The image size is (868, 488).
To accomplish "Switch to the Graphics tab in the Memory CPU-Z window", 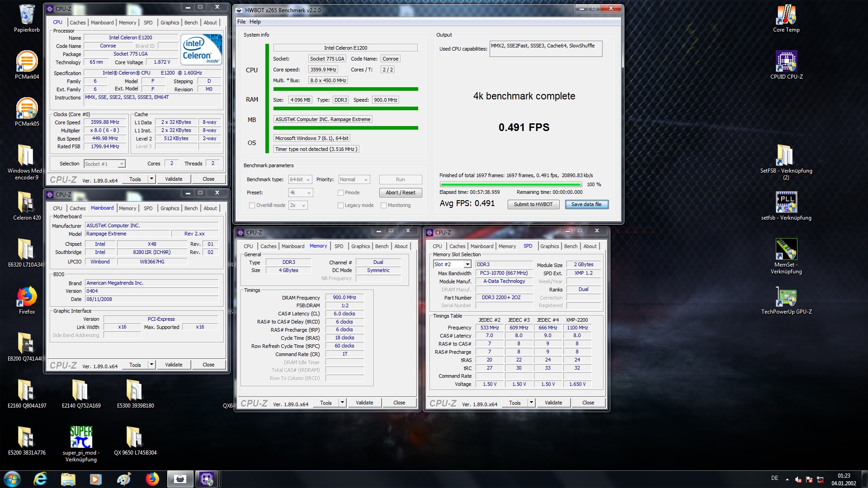I will tap(360, 246).
